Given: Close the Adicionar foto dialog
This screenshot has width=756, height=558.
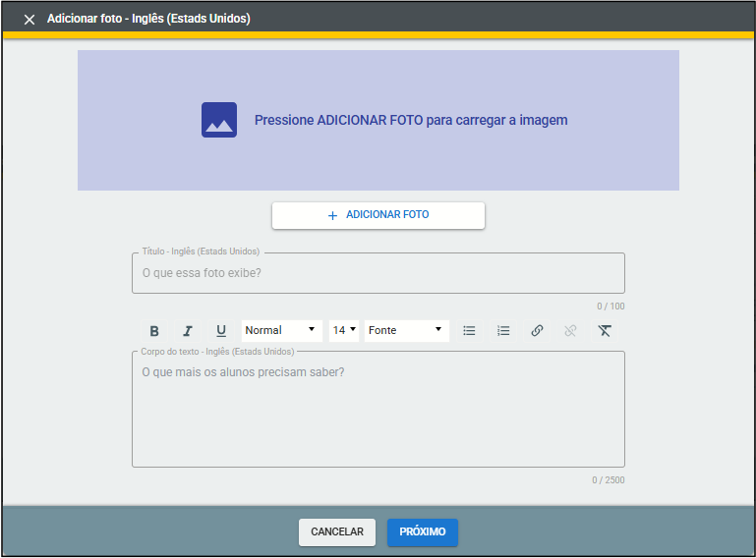Looking at the screenshot, I should (x=29, y=20).
